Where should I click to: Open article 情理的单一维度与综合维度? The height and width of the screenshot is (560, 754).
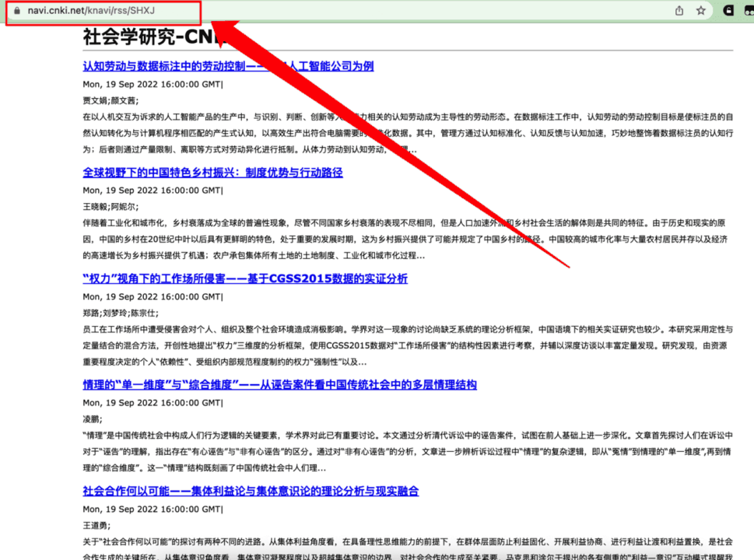tap(279, 384)
